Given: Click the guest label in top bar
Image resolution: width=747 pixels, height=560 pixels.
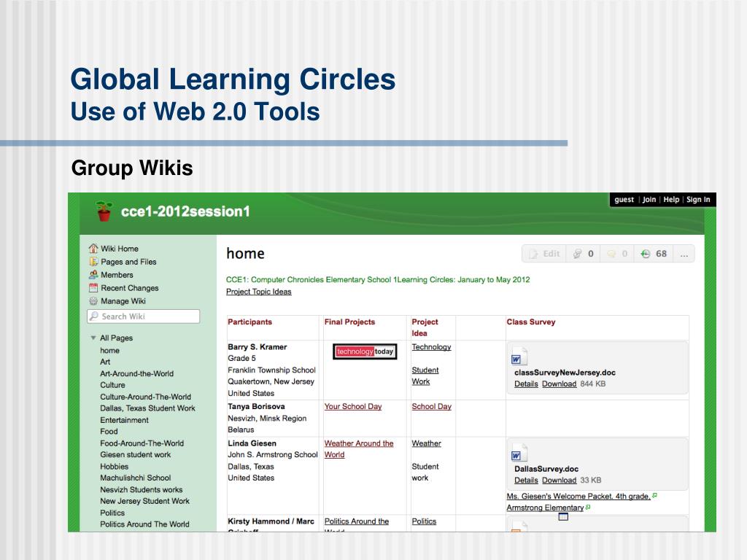Looking at the screenshot, I should click(x=624, y=200).
